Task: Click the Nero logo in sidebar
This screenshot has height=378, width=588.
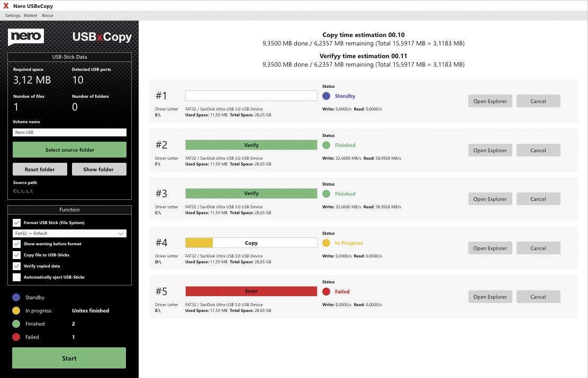Action: (26, 36)
